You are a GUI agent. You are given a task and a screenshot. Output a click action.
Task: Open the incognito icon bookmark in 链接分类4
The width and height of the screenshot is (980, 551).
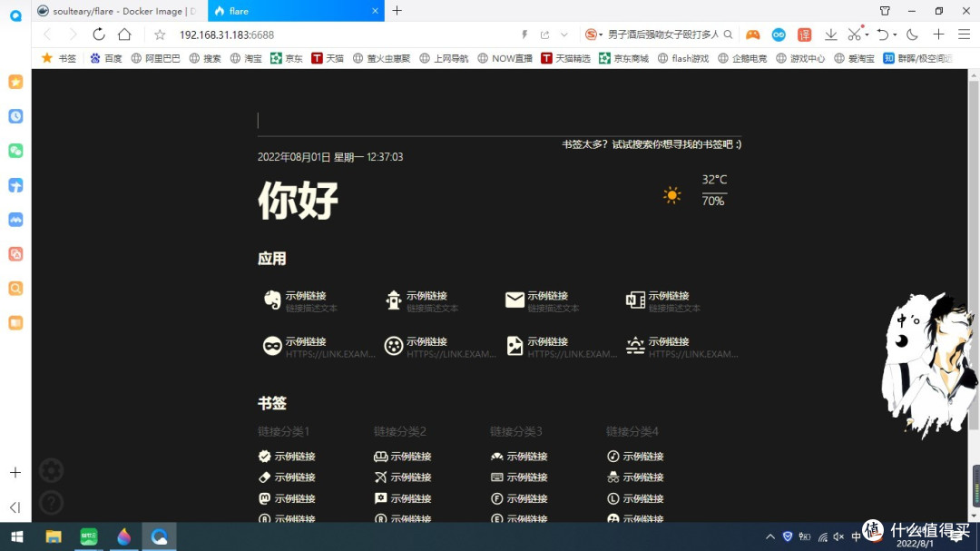pos(635,477)
